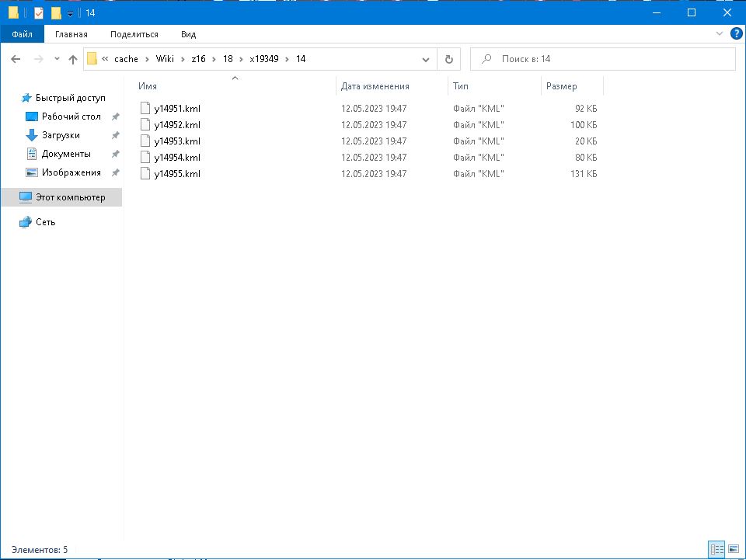The image size is (746, 560).
Task: Open the quick access toolbar customize dropdown
Action: (71, 13)
